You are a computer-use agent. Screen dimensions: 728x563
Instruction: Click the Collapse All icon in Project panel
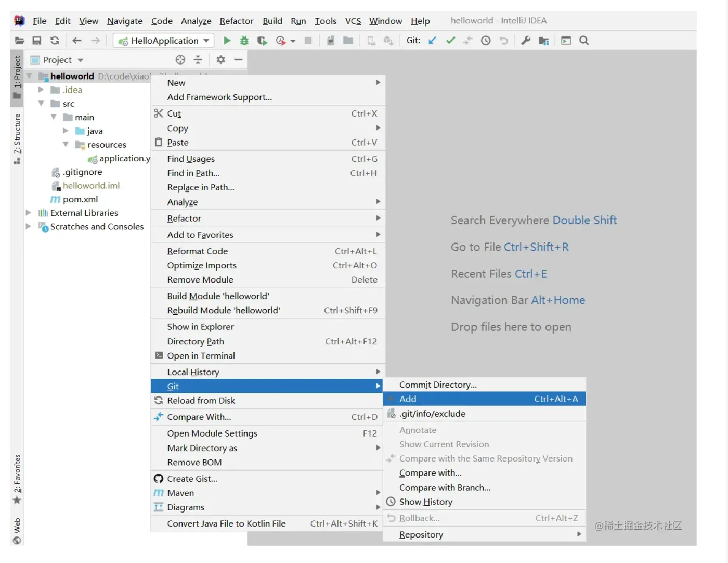[x=198, y=60]
